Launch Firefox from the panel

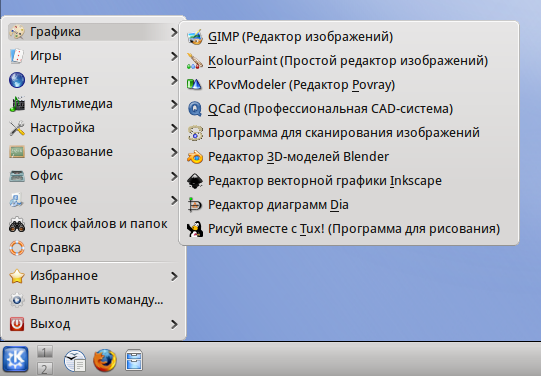tap(105, 360)
